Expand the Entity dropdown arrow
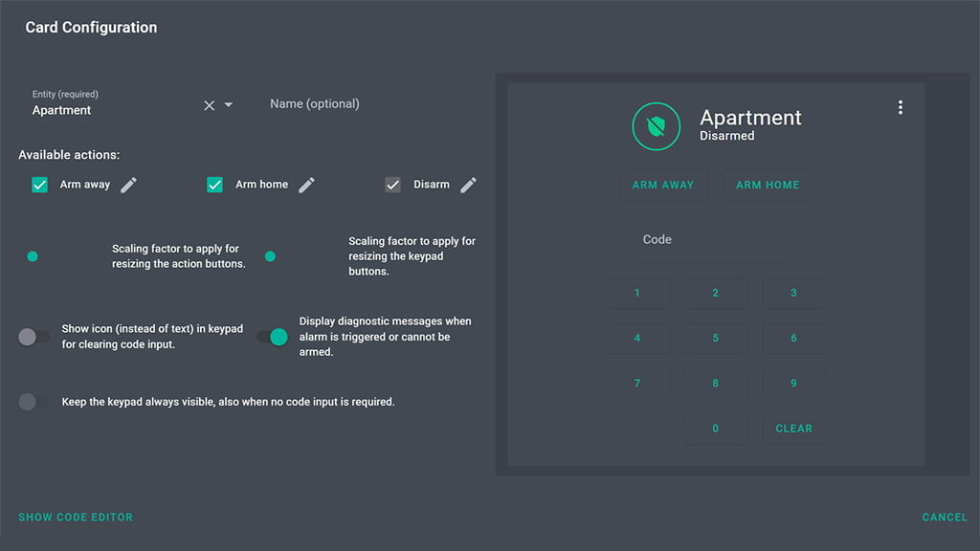This screenshot has width=980, height=551. click(x=229, y=105)
